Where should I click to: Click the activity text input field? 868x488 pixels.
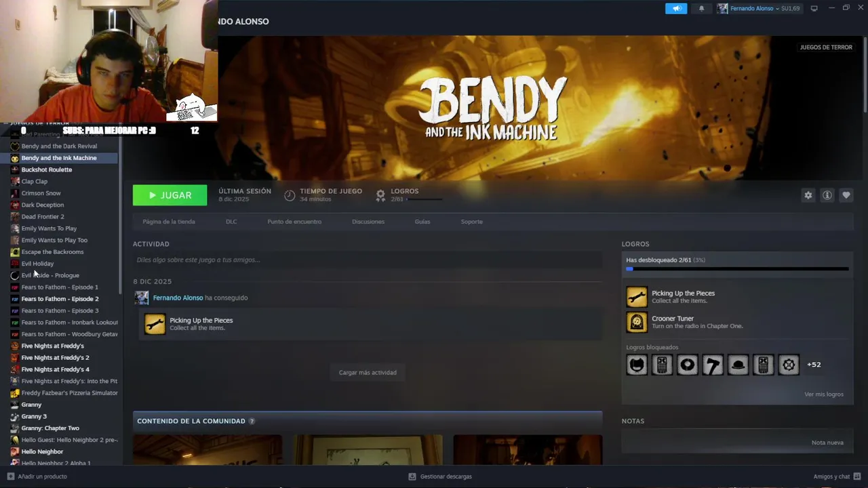point(368,260)
